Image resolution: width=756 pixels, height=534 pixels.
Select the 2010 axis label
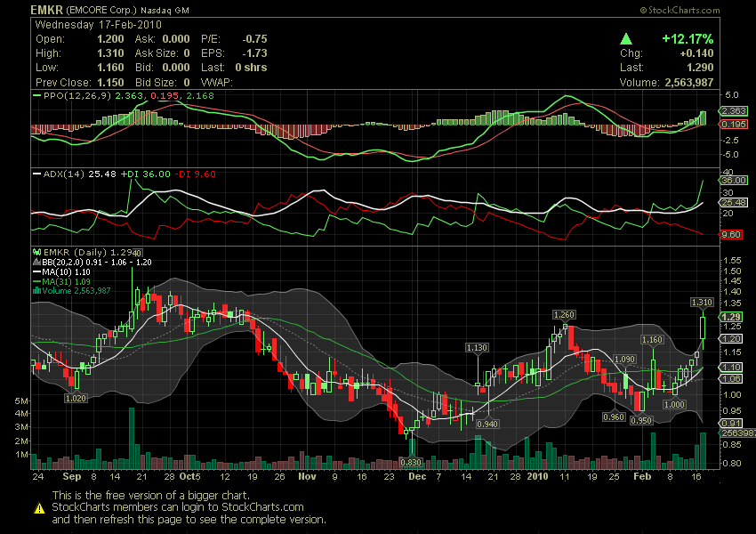538,476
